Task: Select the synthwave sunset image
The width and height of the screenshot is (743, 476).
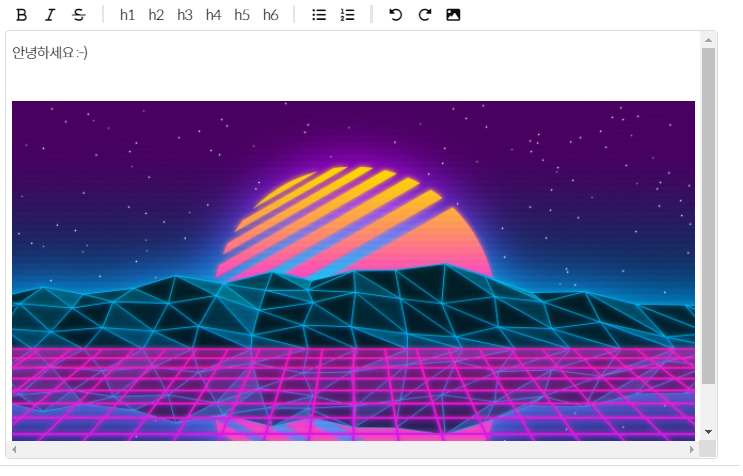Action: coord(353,270)
